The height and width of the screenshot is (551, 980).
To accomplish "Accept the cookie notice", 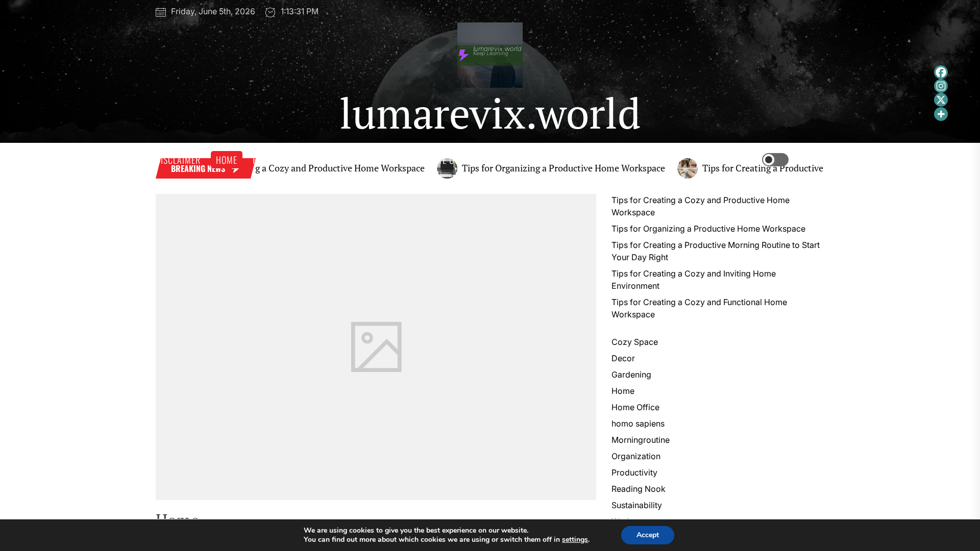I will click(648, 535).
